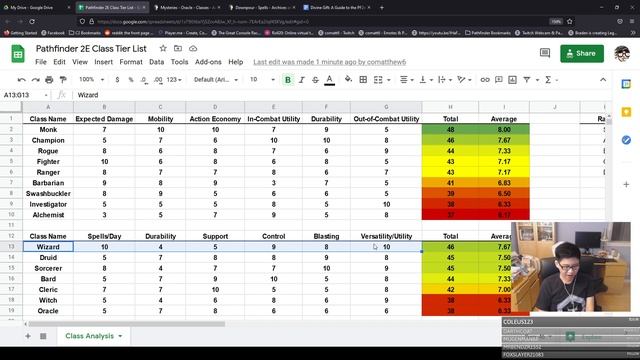Image resolution: width=640 pixels, height=360 pixels.
Task: Open vertical align dropdown
Action: pos(426,80)
